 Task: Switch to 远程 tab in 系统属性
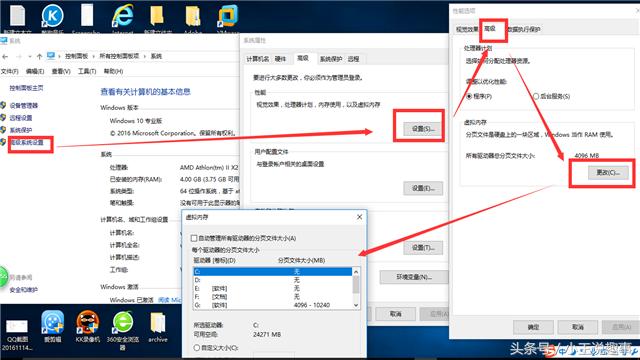click(353, 59)
